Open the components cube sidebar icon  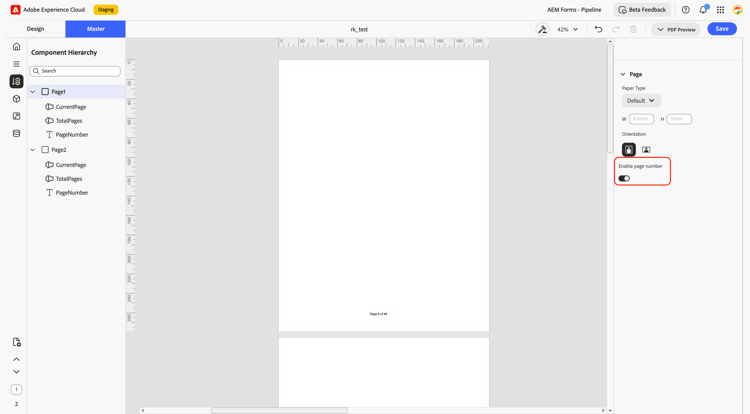tap(16, 99)
